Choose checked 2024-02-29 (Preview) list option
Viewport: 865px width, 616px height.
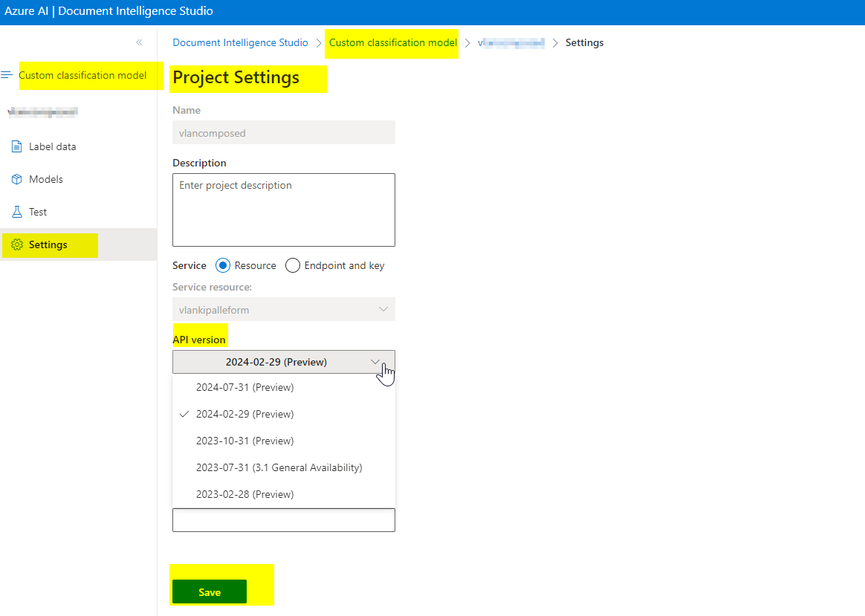click(x=284, y=414)
